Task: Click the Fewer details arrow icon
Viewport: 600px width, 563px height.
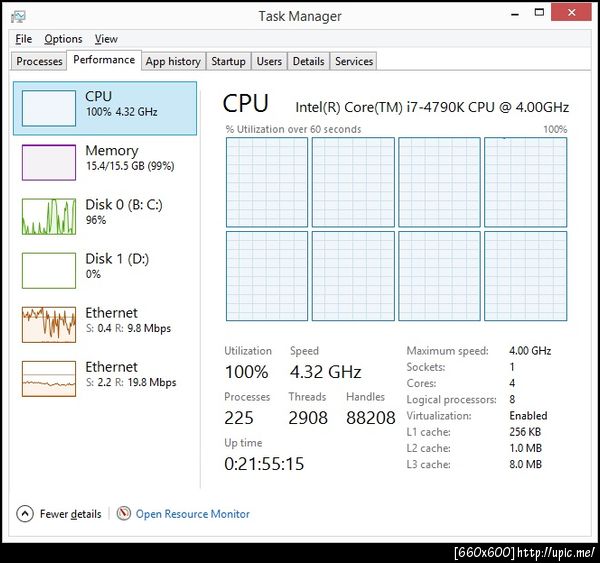Action: pos(25,514)
